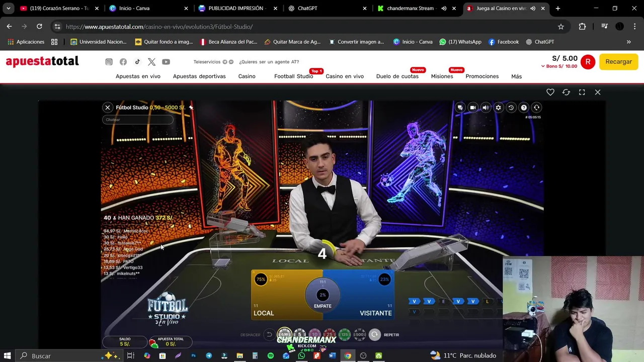
Task: Close the Fútbol Studio lobby X
Action: click(108, 107)
